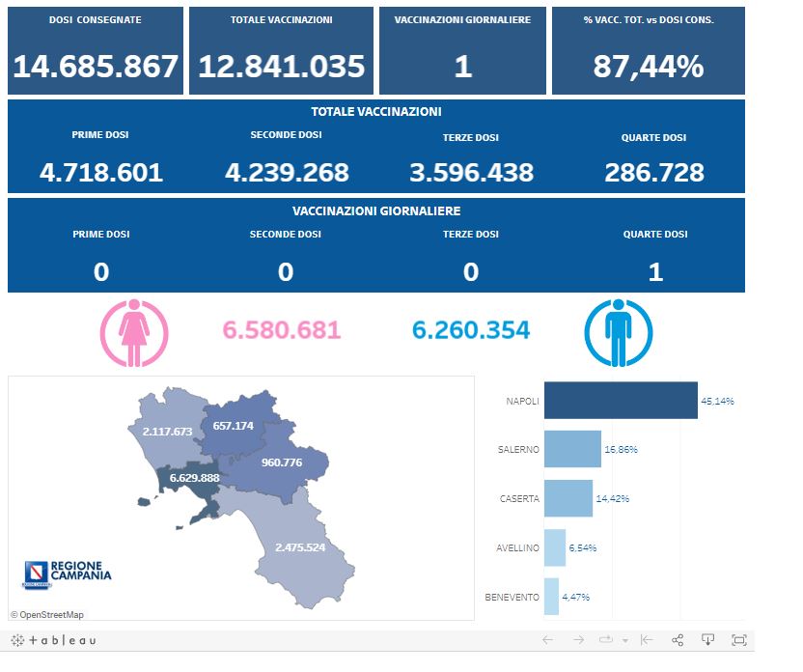Click the redo arrow in Tableau toolbar
803x672 pixels.
pyautogui.click(x=578, y=640)
